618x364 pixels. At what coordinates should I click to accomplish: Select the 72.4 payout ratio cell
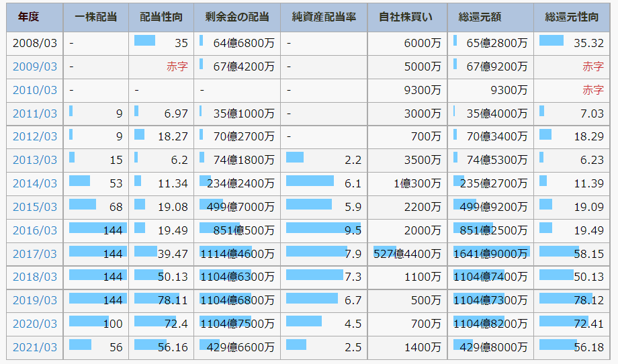point(161,324)
